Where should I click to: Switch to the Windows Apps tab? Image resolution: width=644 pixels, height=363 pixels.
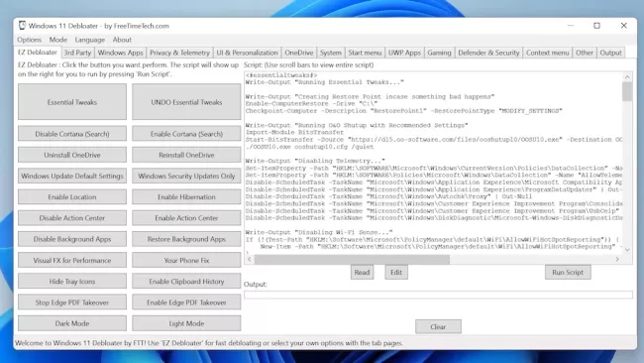pos(120,53)
